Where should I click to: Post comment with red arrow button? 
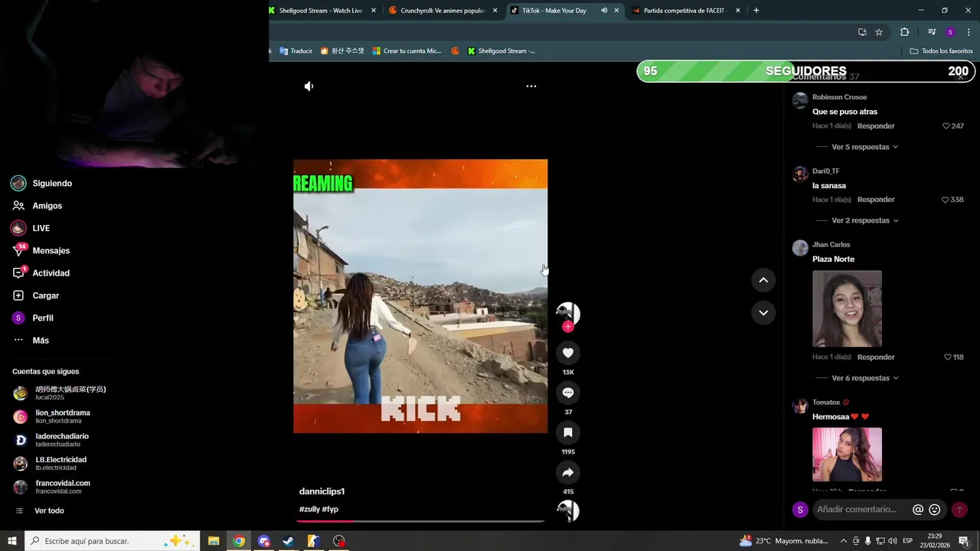959,510
